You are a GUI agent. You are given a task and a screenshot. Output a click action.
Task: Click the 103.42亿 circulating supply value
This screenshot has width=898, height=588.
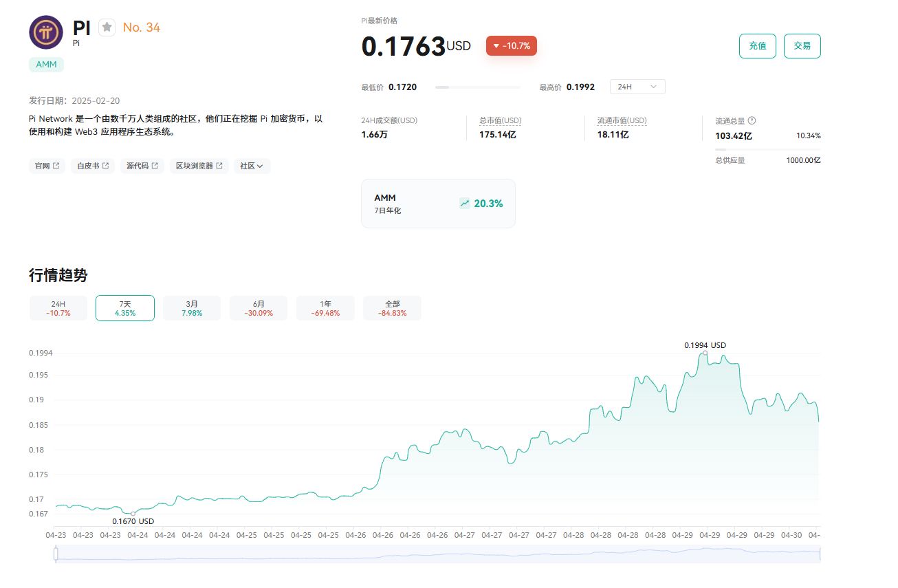coord(734,136)
